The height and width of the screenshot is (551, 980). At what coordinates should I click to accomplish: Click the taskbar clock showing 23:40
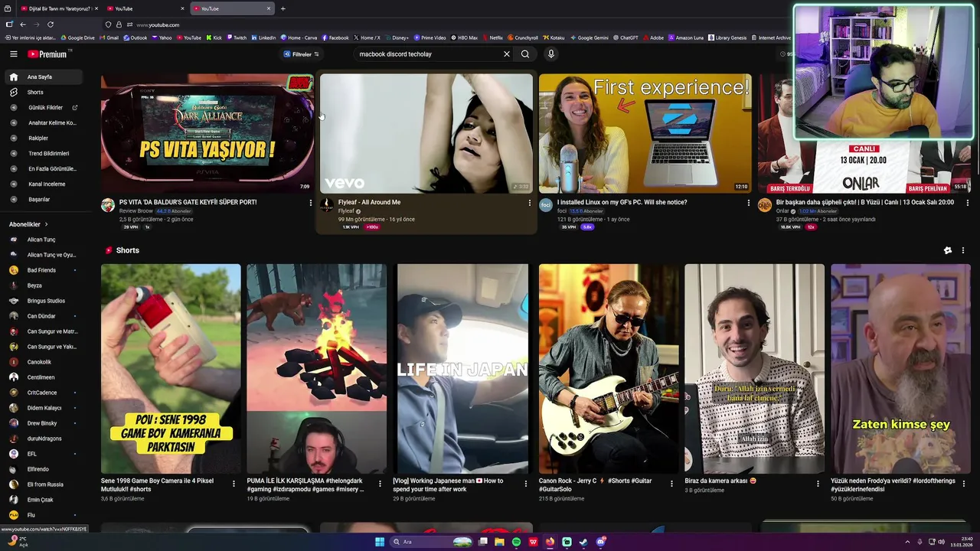(x=961, y=542)
